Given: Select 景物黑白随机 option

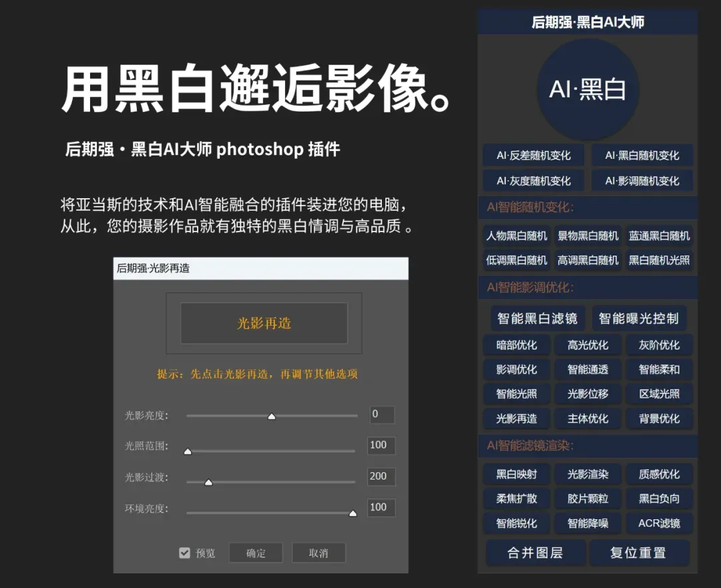Looking at the screenshot, I should [587, 236].
